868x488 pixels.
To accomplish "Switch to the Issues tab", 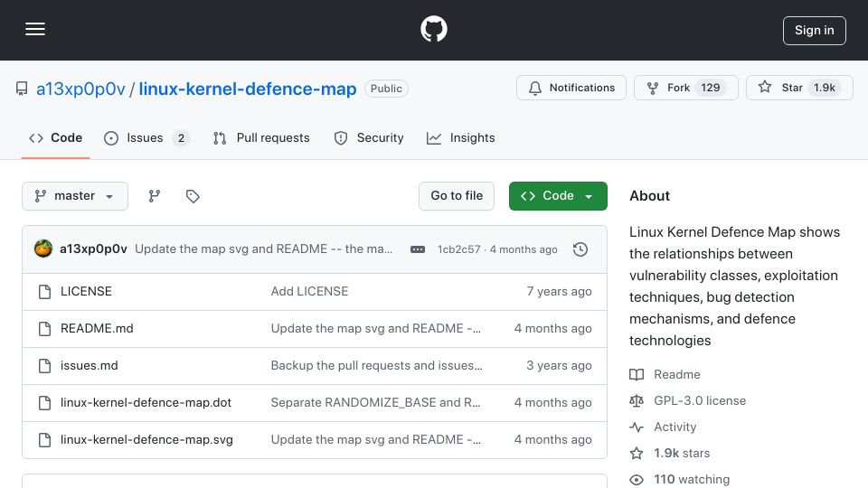I will click(x=146, y=137).
